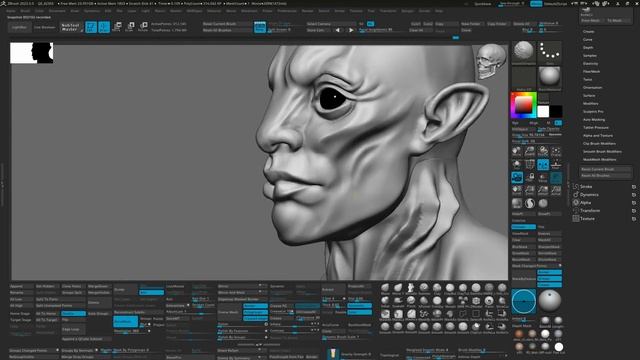The width and height of the screenshot is (640, 360).
Task: Expand the Curve brush section
Action: click(588, 40)
